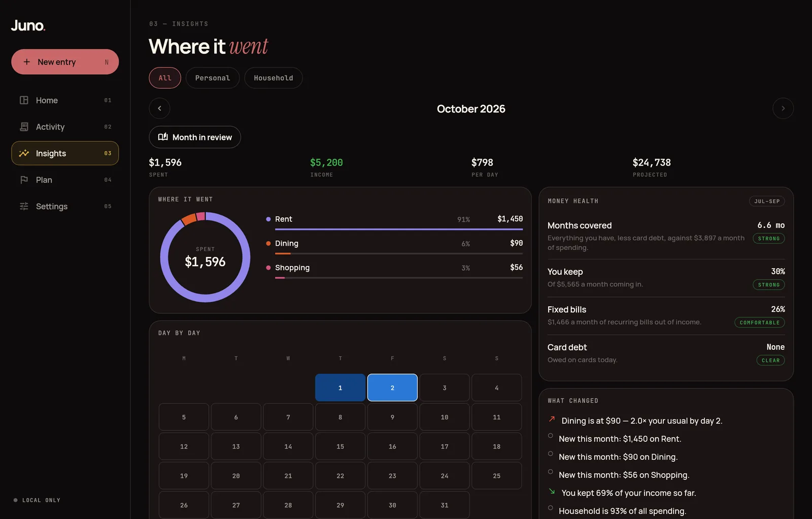Click the Dining spending progress bar
This screenshot has height=519, width=812.
pos(399,253)
